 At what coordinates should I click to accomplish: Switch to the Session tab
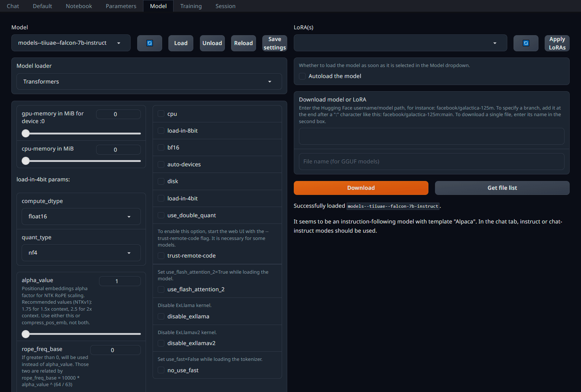coord(226,6)
